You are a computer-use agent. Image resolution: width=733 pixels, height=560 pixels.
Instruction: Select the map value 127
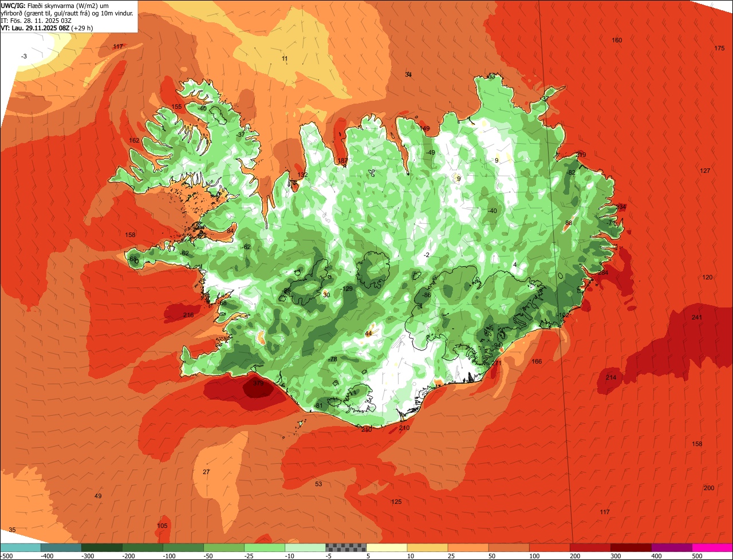pos(705,171)
